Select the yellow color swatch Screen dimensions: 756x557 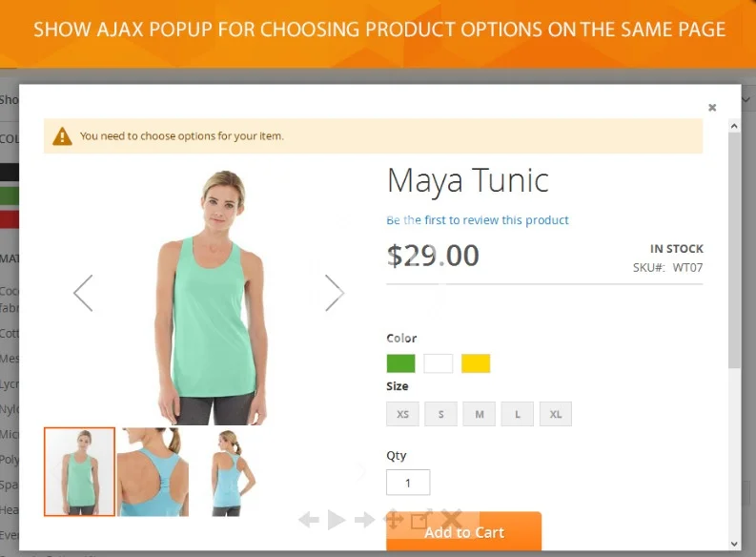pos(476,363)
